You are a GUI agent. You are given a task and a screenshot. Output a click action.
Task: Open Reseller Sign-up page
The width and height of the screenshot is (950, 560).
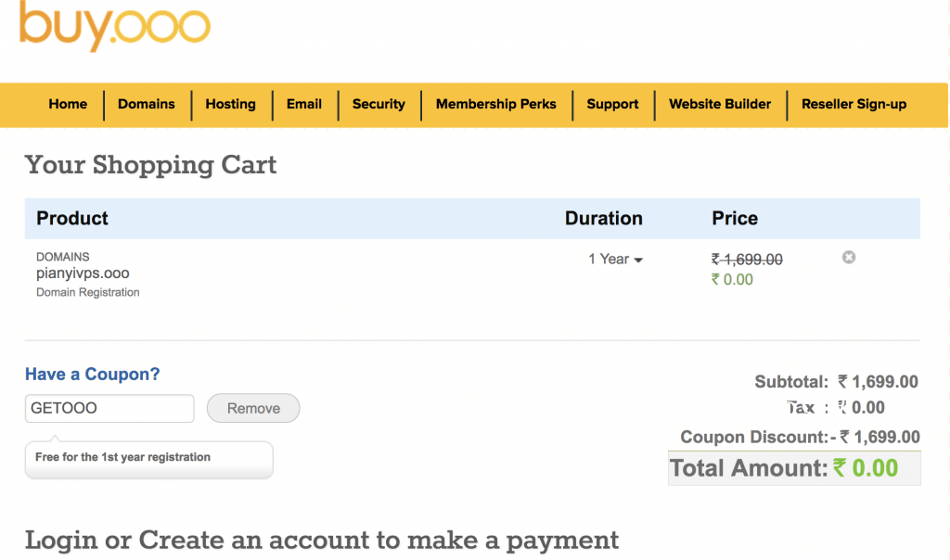tap(854, 104)
